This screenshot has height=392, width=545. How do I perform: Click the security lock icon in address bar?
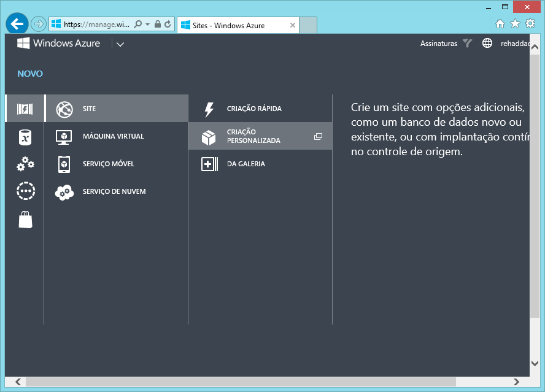[x=158, y=24]
